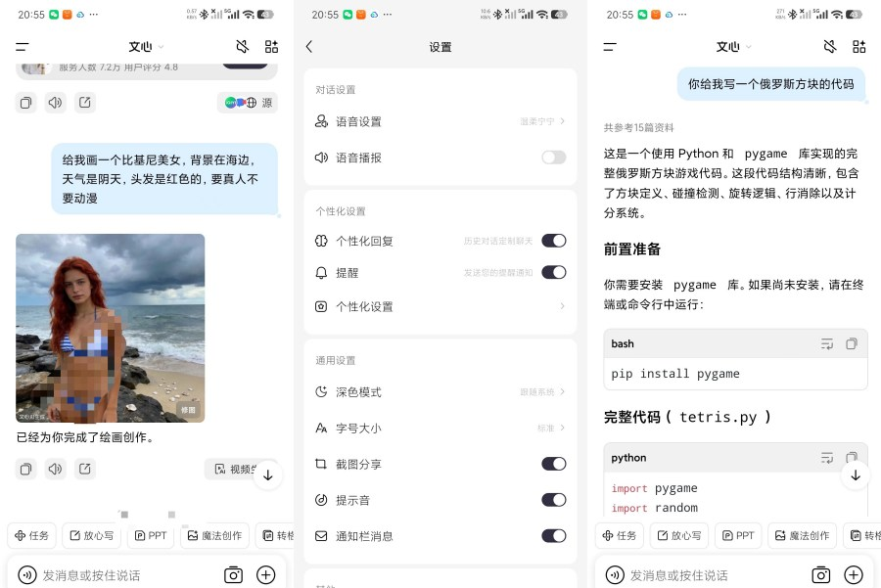The height and width of the screenshot is (588, 881).
Task: Open the 文心 model dropdown in the right chat
Action: coord(733,47)
